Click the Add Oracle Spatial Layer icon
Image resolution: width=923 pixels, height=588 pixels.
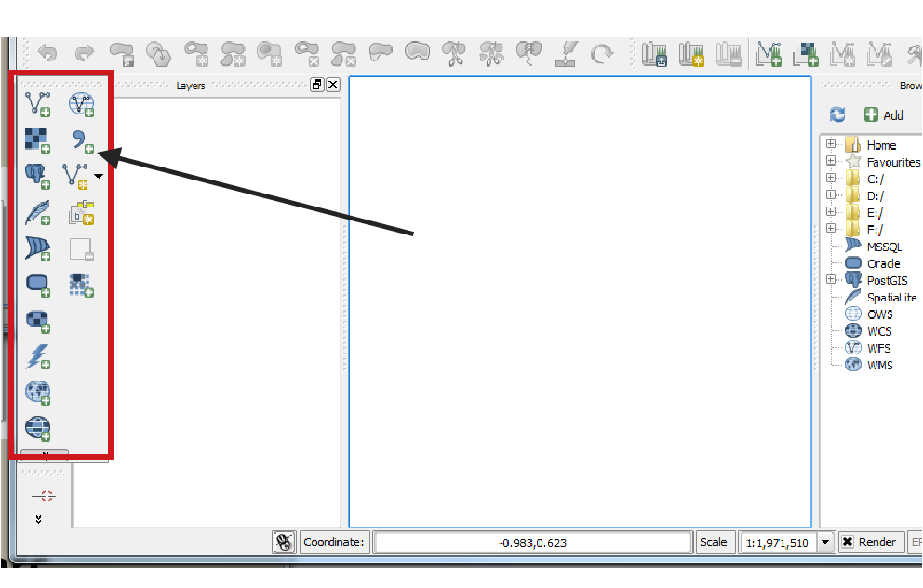tap(38, 286)
